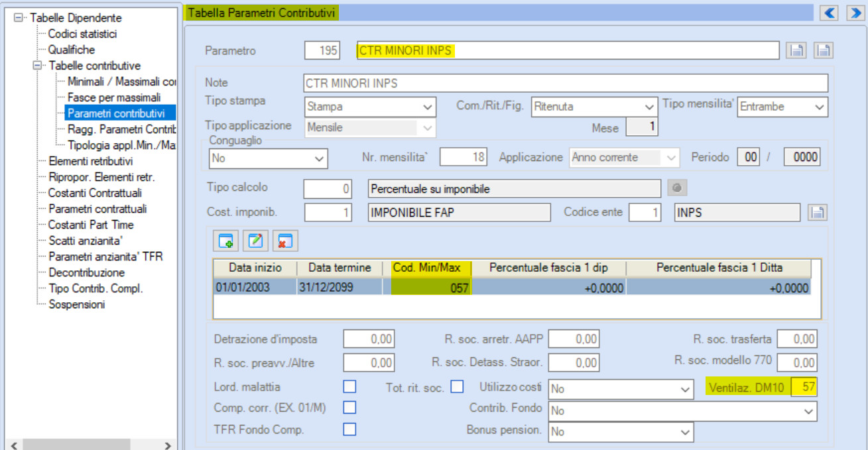Select Elementi retributivi in the tree

(x=91, y=161)
